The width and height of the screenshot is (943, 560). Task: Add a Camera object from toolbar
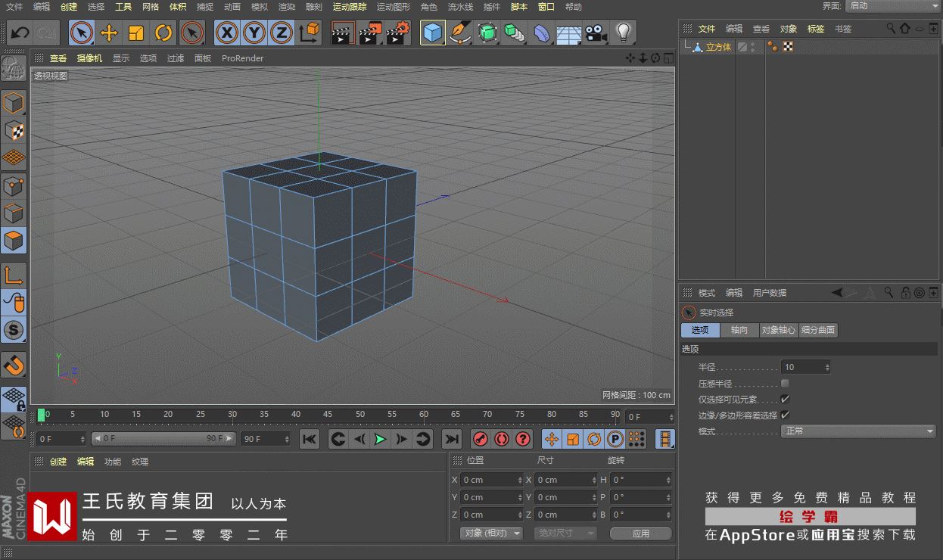point(596,33)
